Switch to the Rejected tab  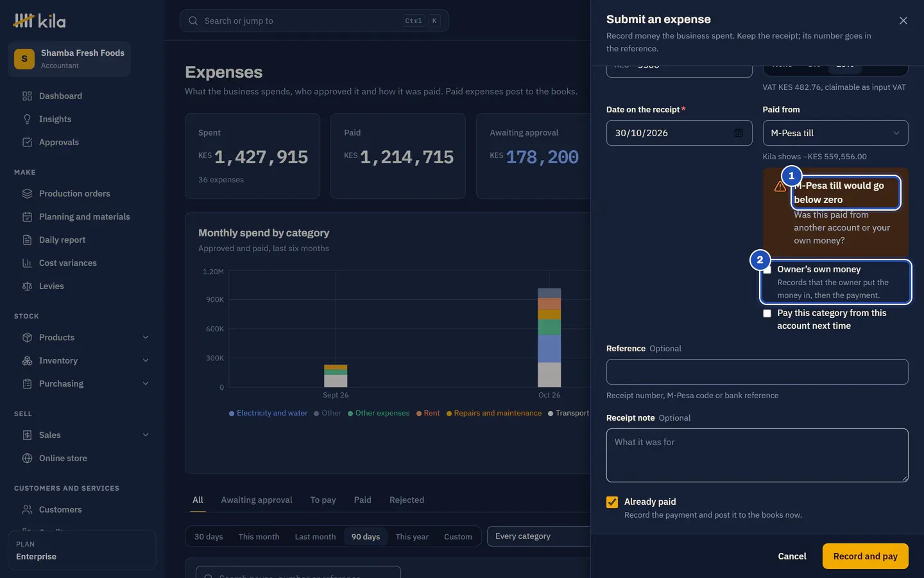coord(407,500)
